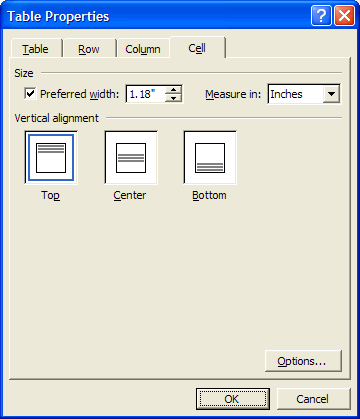The height and width of the screenshot is (419, 360).
Task: Expand the Measure in dropdown arrow
Action: (331, 94)
